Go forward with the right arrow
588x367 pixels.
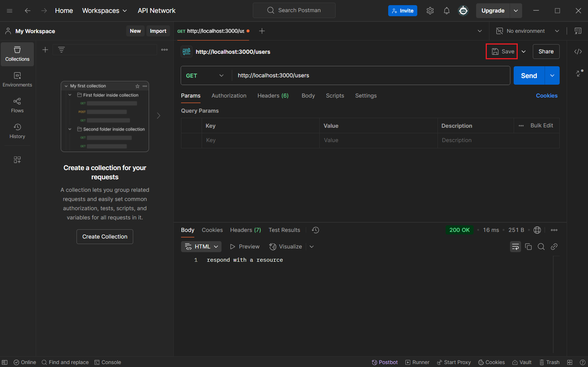click(44, 11)
